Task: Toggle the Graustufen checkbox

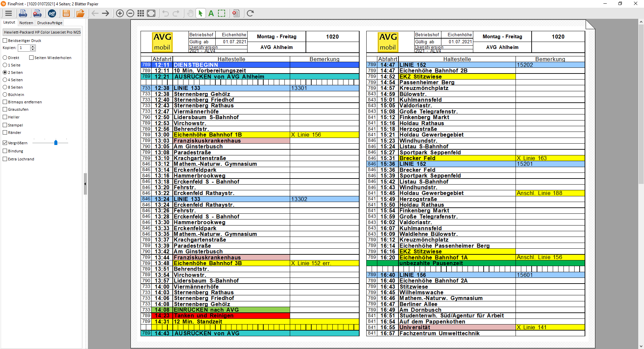Action: pyautogui.click(x=5, y=109)
